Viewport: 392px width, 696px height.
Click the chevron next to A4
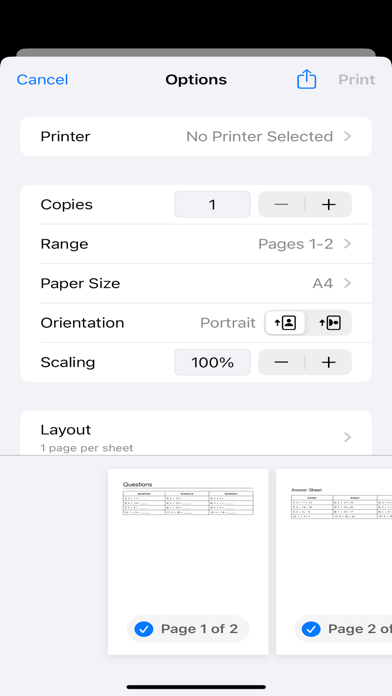pyautogui.click(x=348, y=283)
